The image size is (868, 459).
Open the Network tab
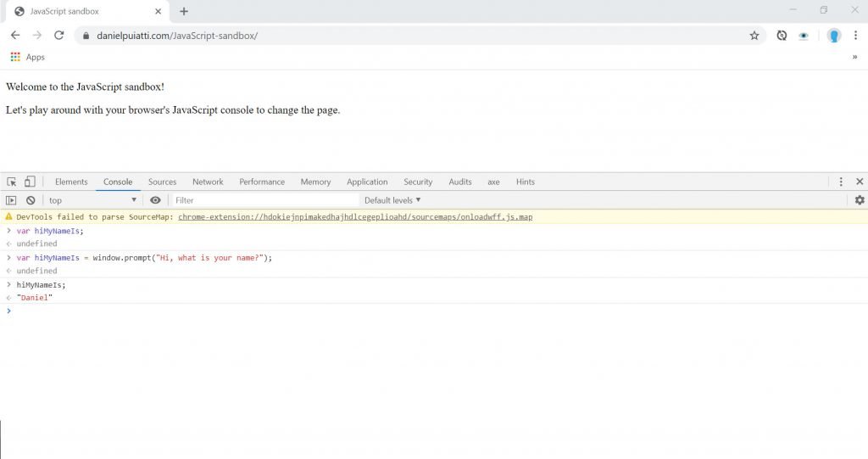coord(208,182)
